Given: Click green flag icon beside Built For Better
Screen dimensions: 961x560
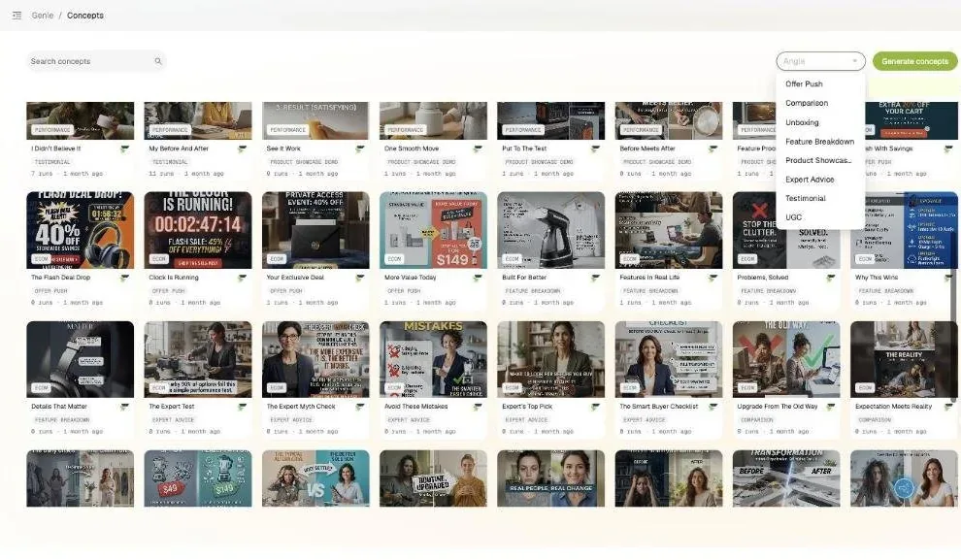Looking at the screenshot, I should (595, 279).
